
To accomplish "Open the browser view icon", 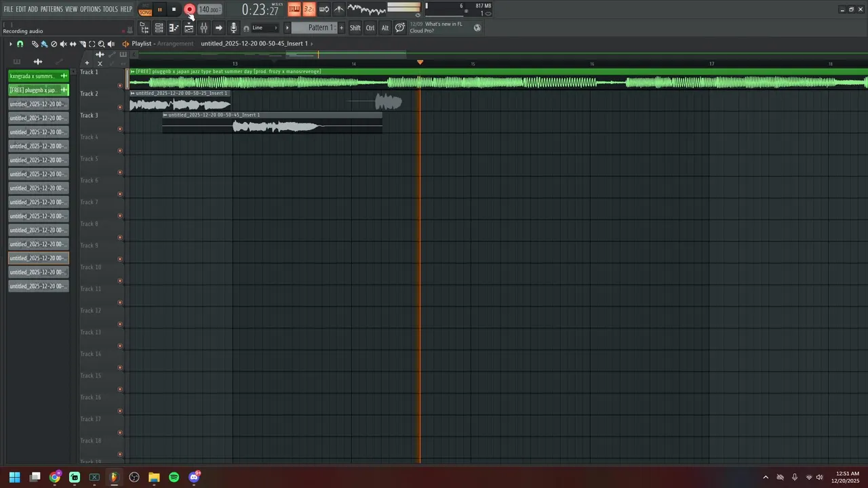I will click(x=144, y=28).
